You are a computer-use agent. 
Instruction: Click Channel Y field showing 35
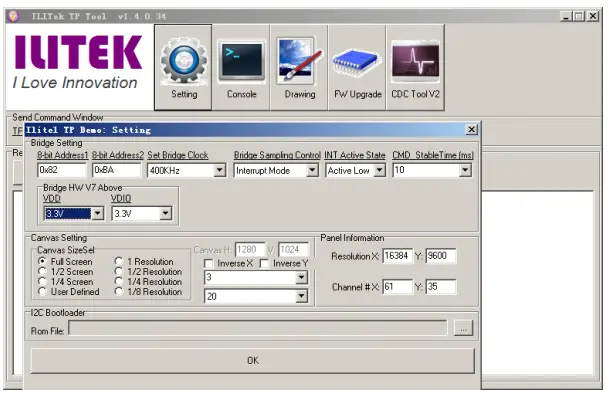(441, 287)
